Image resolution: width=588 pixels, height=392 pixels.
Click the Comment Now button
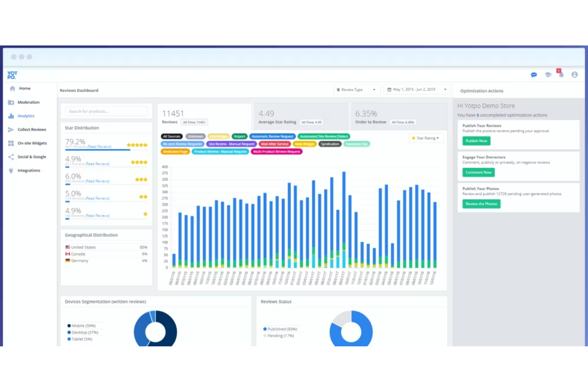478,172
